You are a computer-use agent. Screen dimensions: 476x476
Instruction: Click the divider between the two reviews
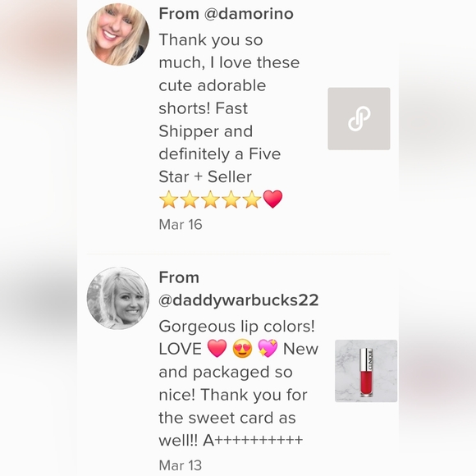(x=238, y=254)
